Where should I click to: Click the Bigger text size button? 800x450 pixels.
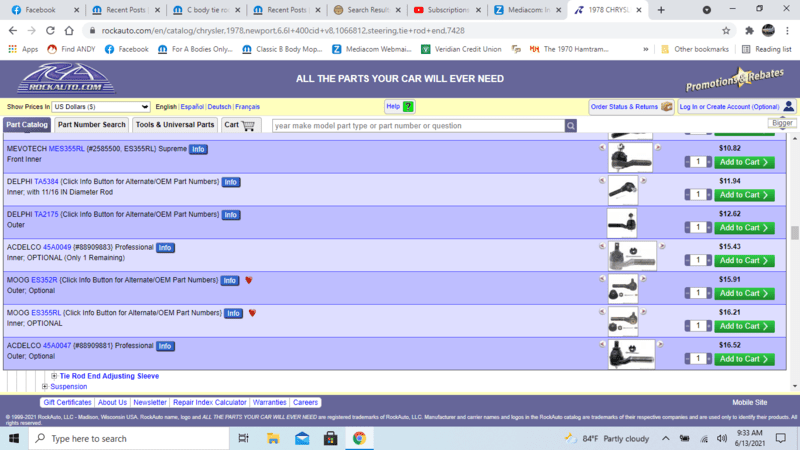click(x=782, y=123)
